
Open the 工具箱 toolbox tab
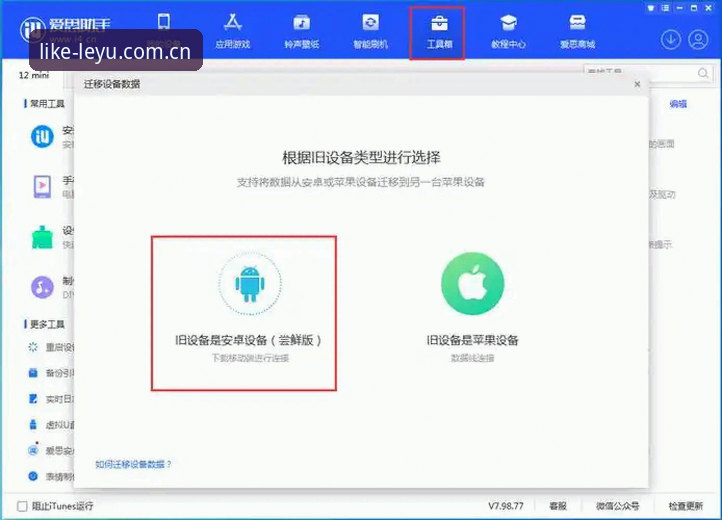tap(439, 32)
